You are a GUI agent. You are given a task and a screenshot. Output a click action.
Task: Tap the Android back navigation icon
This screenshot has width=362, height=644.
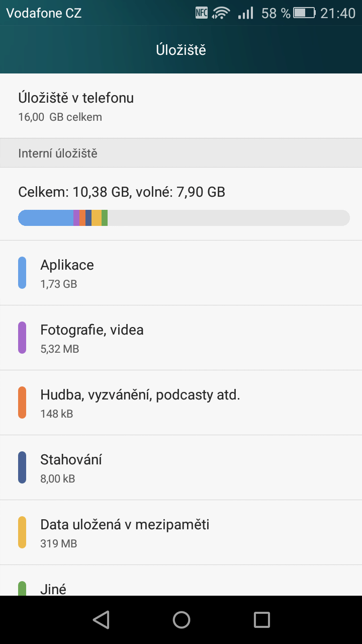102,620
